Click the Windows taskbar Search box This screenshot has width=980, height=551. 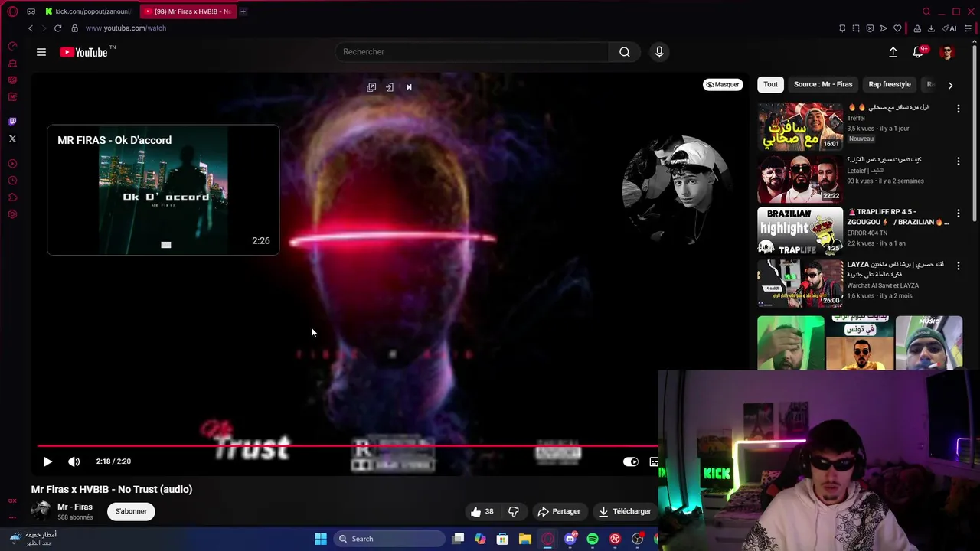click(388, 539)
